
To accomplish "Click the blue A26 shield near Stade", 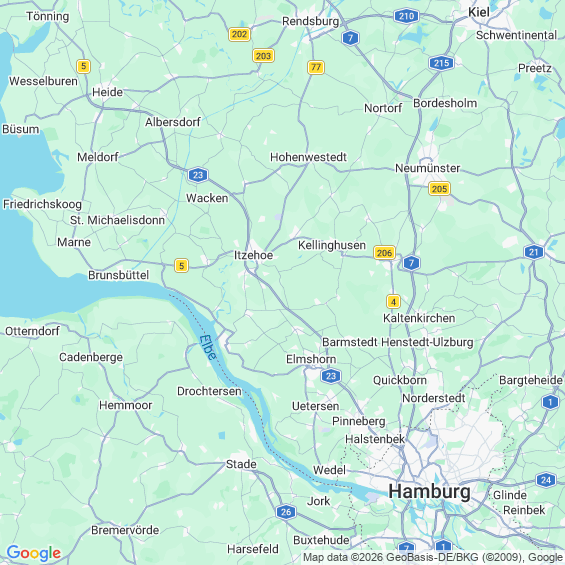I will pos(286,512).
